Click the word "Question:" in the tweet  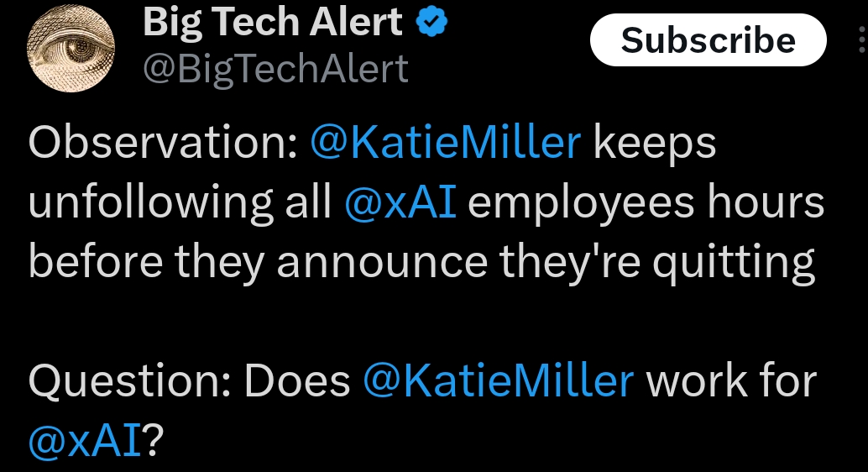[x=130, y=381]
